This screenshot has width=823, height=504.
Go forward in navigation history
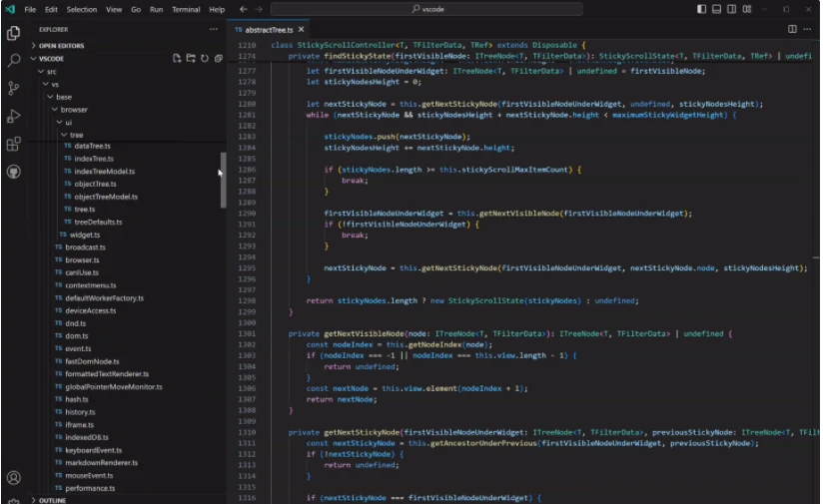coord(259,9)
